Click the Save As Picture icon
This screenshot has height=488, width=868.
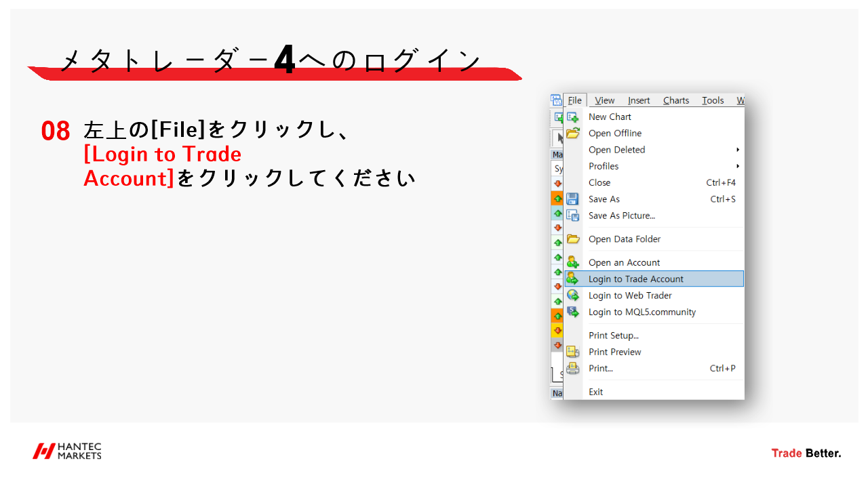click(x=574, y=216)
